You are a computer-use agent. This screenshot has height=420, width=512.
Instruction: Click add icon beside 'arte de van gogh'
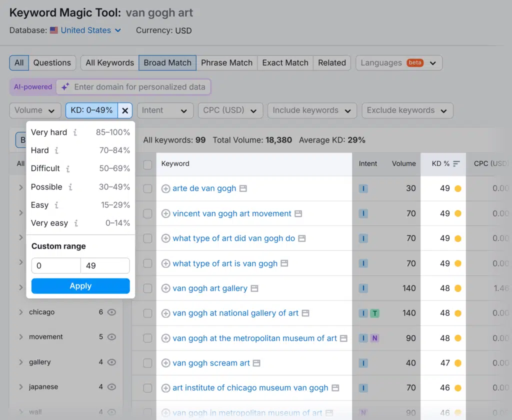coord(165,188)
